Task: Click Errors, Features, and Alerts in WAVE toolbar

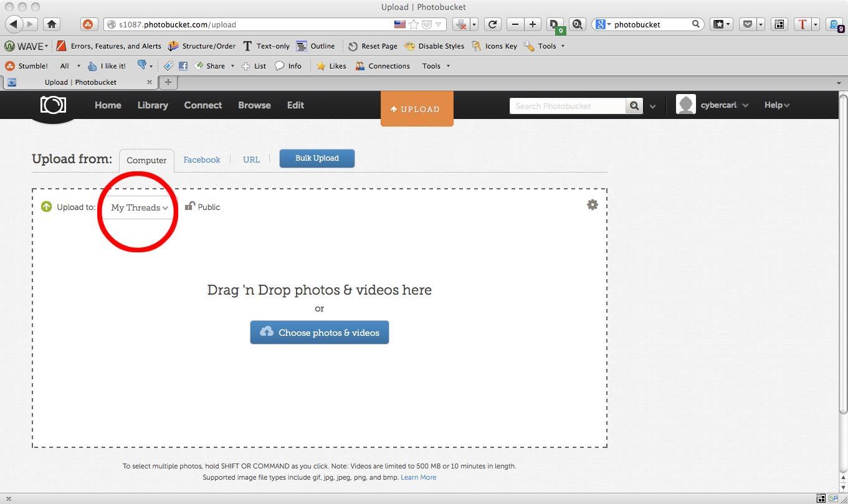Action: (109, 46)
